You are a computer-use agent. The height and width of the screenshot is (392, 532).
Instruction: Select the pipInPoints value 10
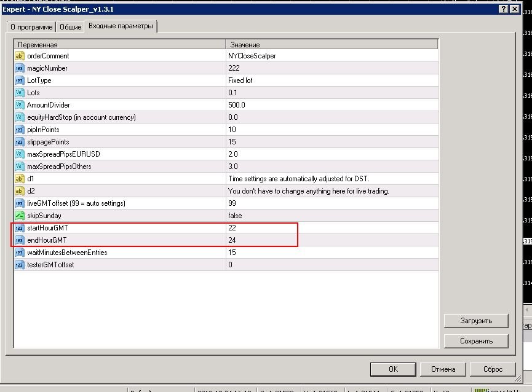point(232,130)
